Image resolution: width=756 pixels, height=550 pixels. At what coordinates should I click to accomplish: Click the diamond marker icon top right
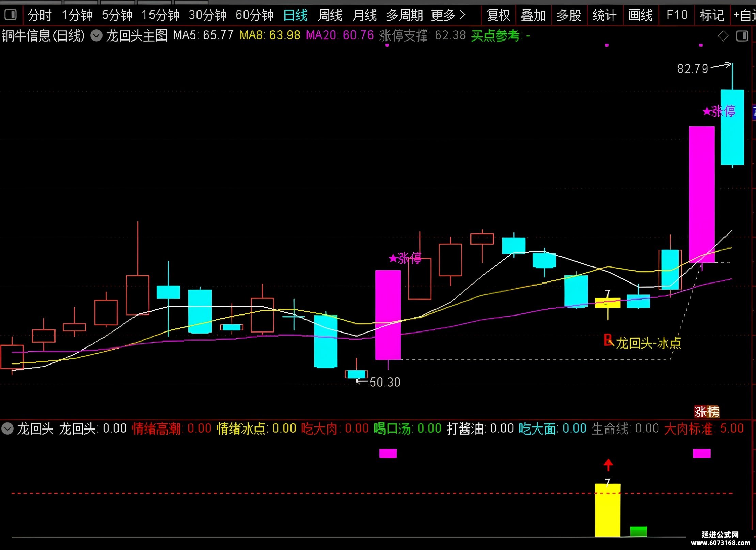pos(723,36)
